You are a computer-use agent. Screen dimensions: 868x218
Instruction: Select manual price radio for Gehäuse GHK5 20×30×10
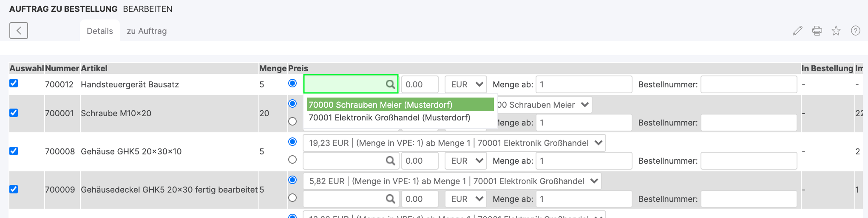point(292,159)
